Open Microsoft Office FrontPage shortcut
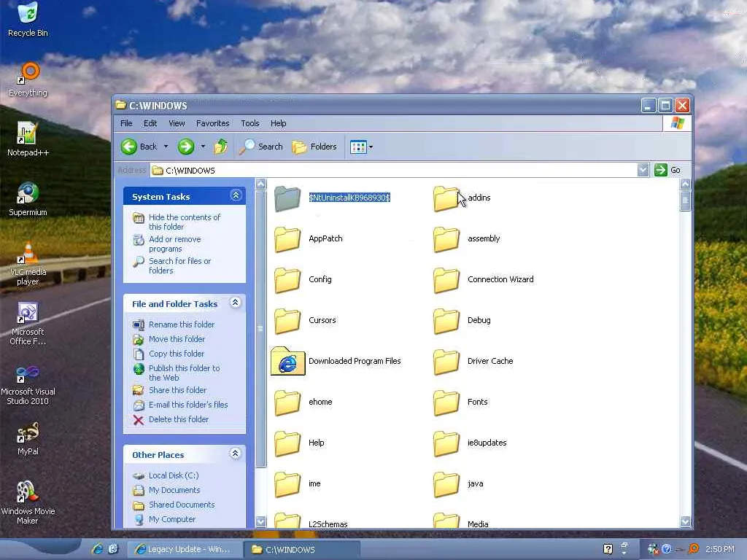747x560 pixels. 28,323
